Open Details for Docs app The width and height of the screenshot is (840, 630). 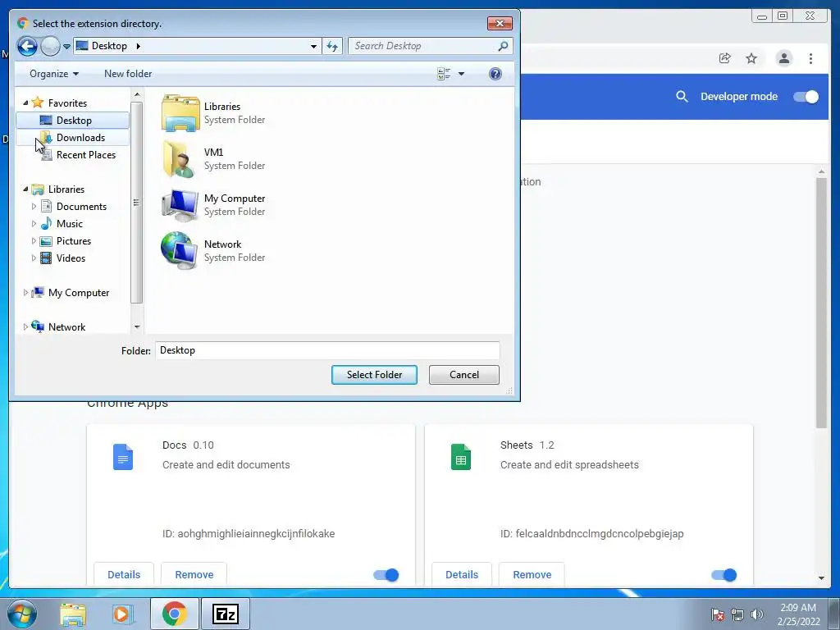[x=124, y=574]
